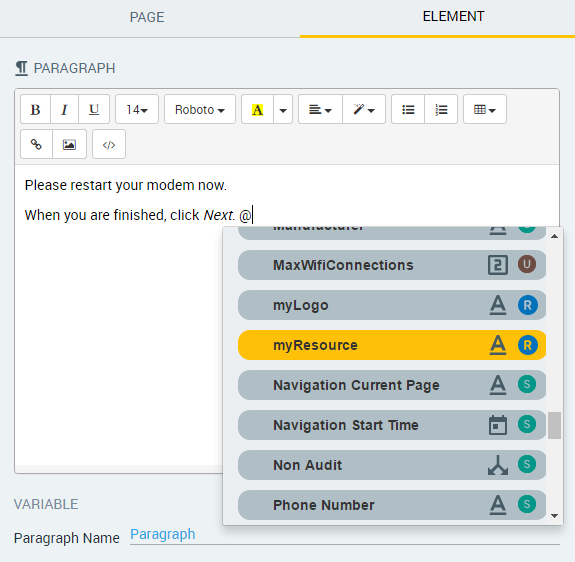This screenshot has height=562, width=575.
Task: Apply the yellow highlight text color
Action: [257, 109]
